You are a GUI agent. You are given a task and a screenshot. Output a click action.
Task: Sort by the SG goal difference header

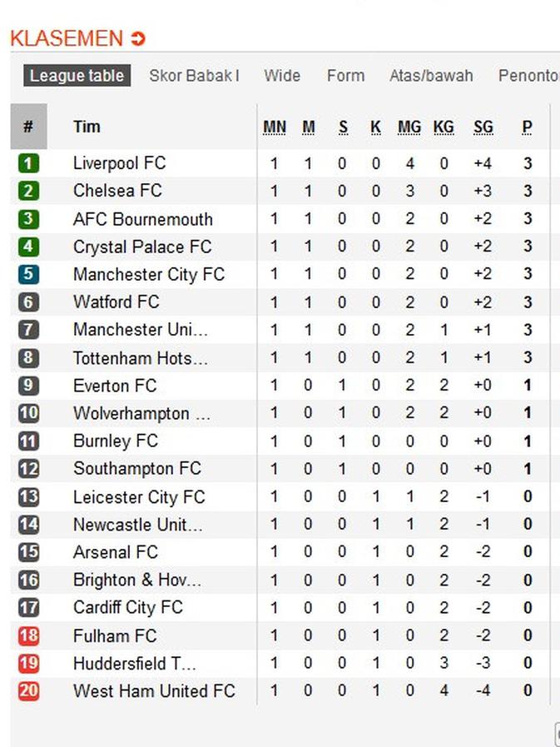(x=483, y=127)
